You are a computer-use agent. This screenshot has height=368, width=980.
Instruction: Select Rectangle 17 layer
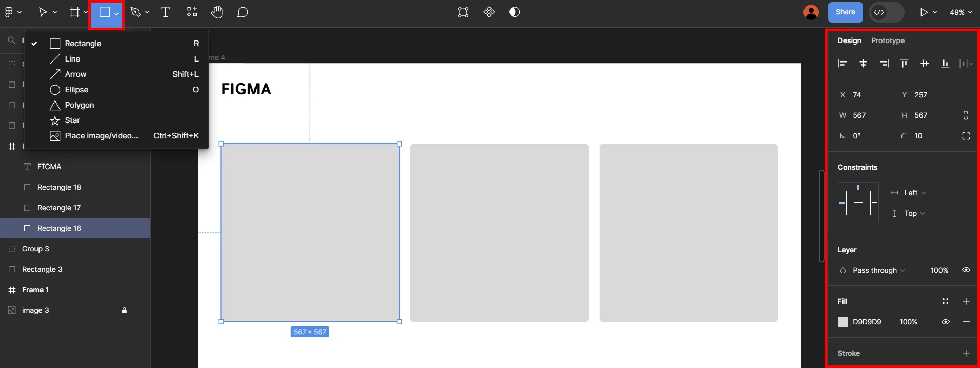coord(75,208)
